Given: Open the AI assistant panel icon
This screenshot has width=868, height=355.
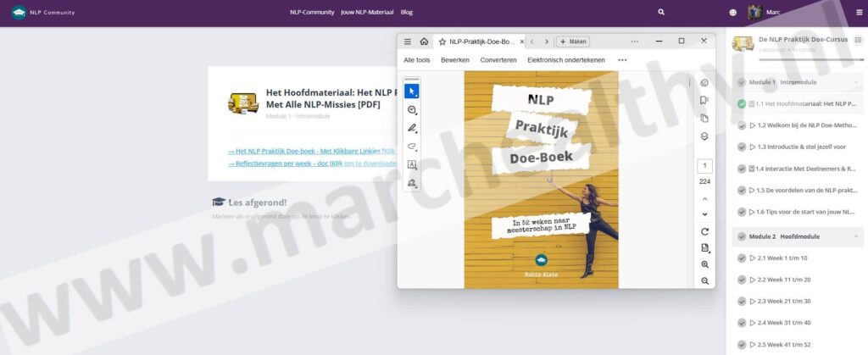Looking at the screenshot, I should 704,83.
